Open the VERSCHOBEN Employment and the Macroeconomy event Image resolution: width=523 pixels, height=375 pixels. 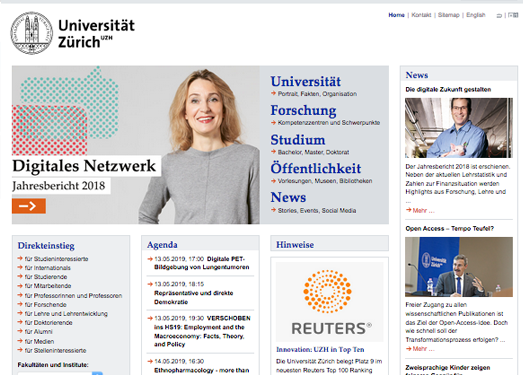click(202, 331)
